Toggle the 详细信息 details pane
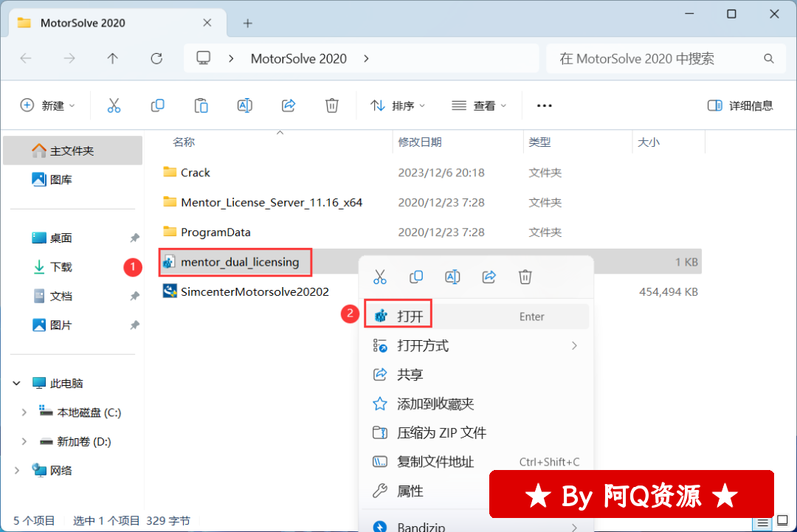797x532 pixels. click(x=741, y=106)
